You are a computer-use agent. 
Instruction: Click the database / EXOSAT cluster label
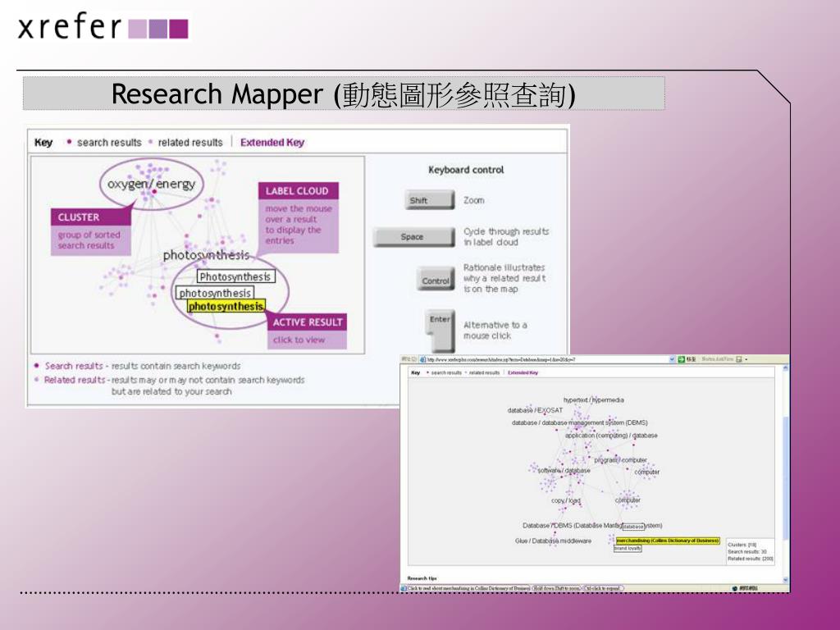click(535, 410)
